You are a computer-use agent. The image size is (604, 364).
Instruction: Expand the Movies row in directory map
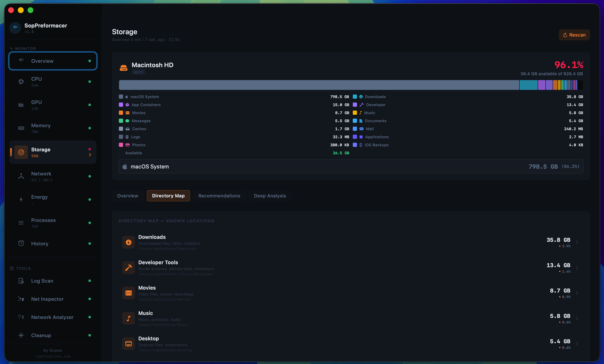(x=577, y=293)
